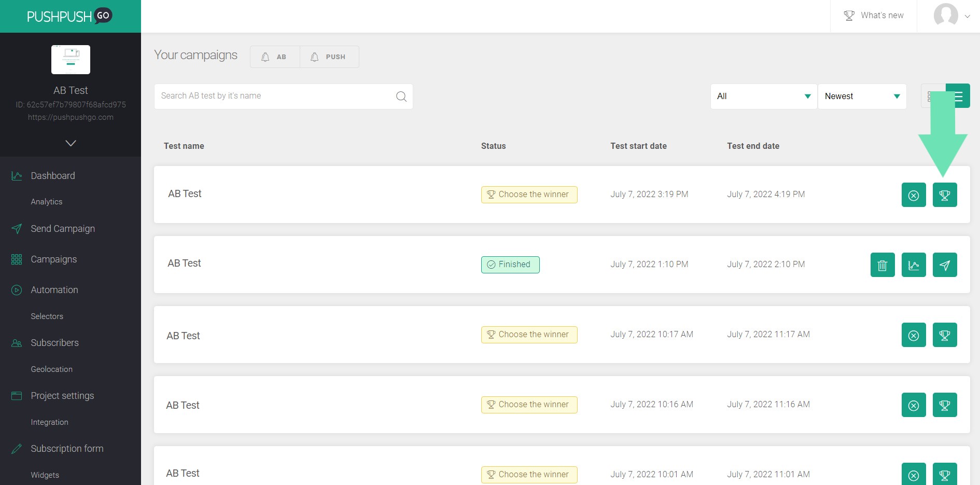Image resolution: width=980 pixels, height=485 pixels.
Task: Click end date July 7, 2022 11:17 AM
Action: point(768,335)
